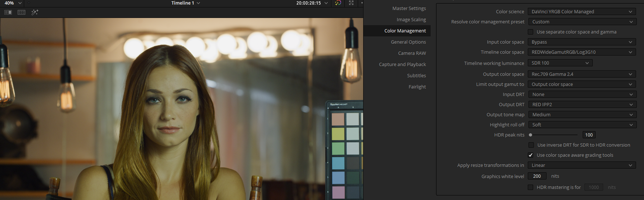Click the bypass color grades icon

[x=338, y=3]
